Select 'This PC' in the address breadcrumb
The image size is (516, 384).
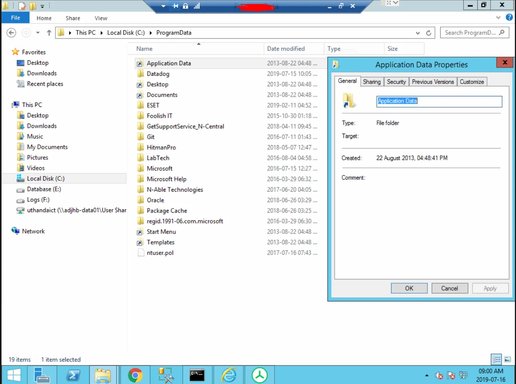(85, 33)
